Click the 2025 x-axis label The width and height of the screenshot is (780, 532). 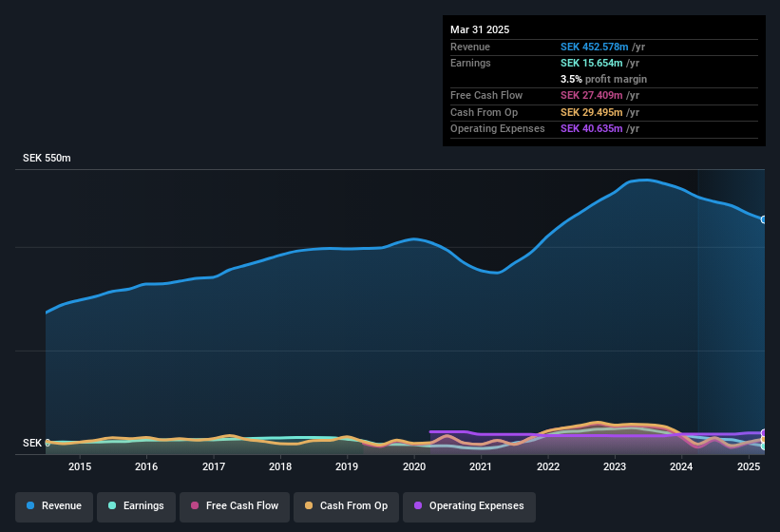point(748,466)
